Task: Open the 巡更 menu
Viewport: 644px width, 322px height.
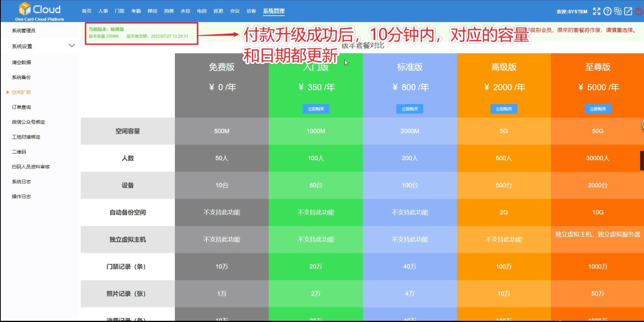Action: point(218,11)
